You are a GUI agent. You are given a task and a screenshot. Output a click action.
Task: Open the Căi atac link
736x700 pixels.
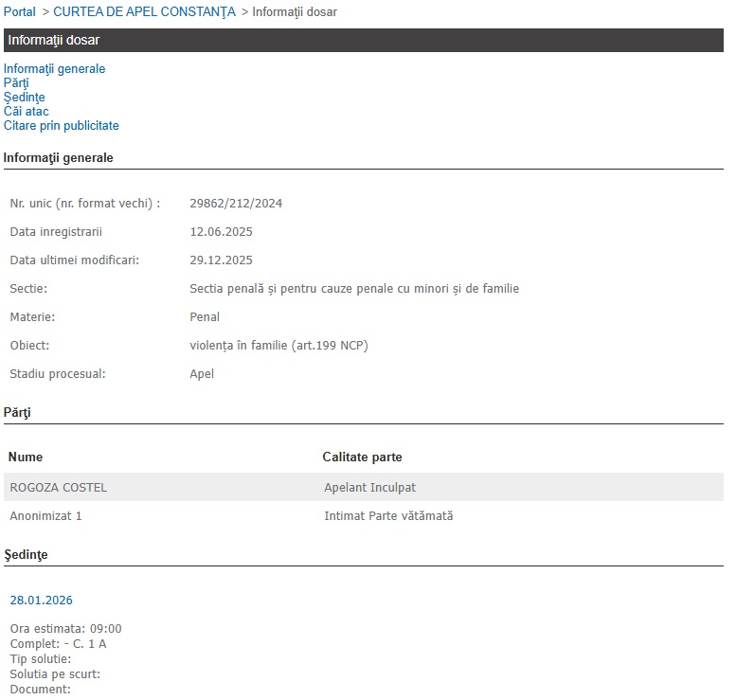26,112
